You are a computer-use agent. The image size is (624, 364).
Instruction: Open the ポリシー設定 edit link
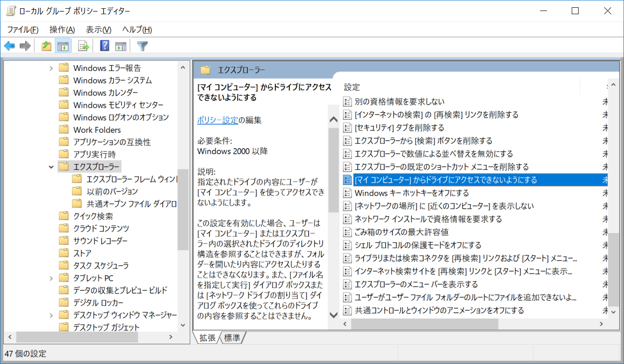218,120
